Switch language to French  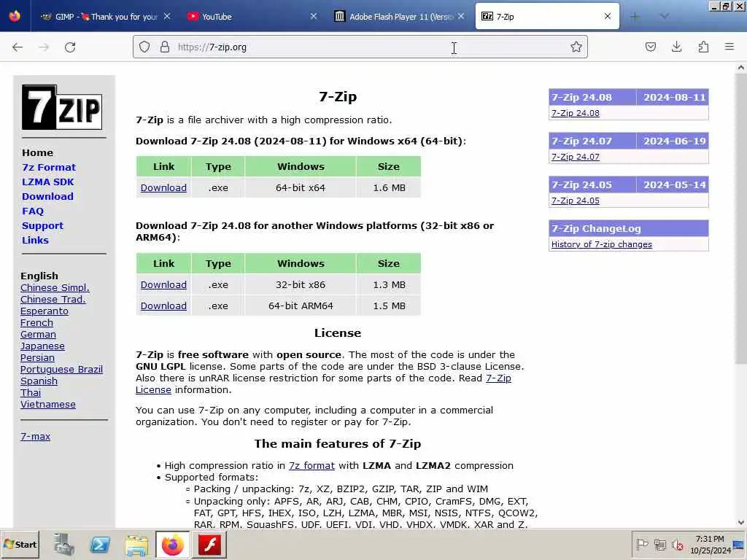[36, 322]
